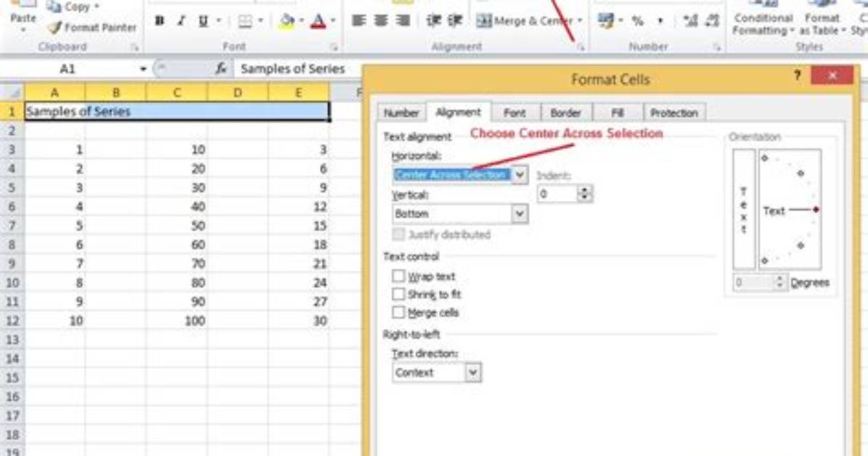Click Select All corner of worksheet

pyautogui.click(x=12, y=92)
